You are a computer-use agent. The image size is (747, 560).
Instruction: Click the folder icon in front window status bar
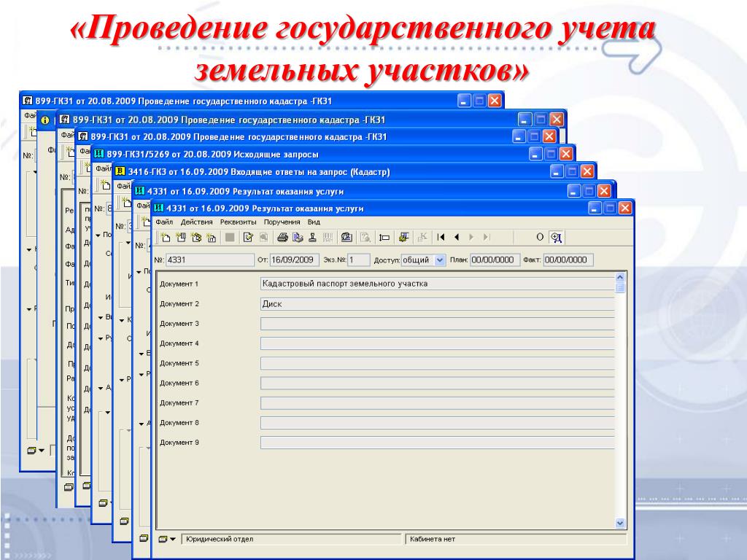click(163, 539)
